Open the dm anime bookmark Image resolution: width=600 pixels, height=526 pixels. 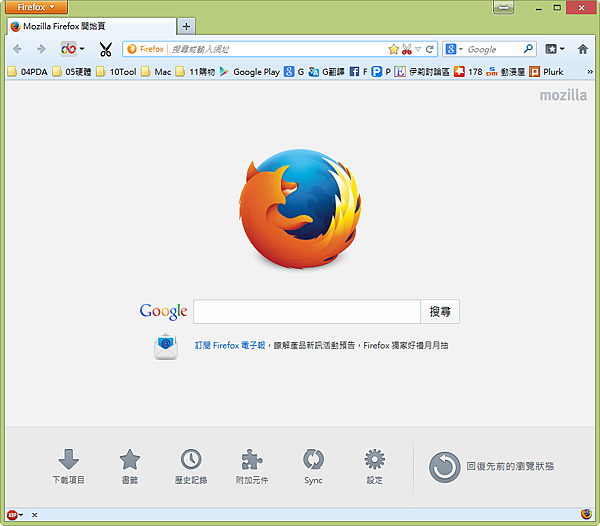coord(505,72)
